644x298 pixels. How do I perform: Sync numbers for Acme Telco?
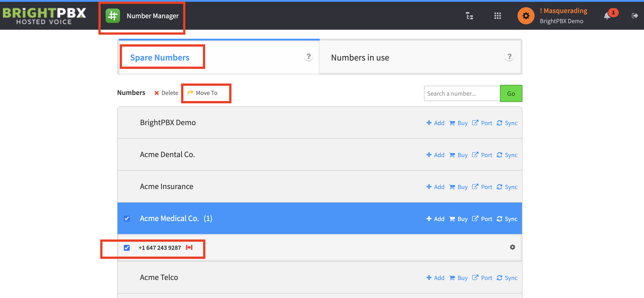pos(507,278)
